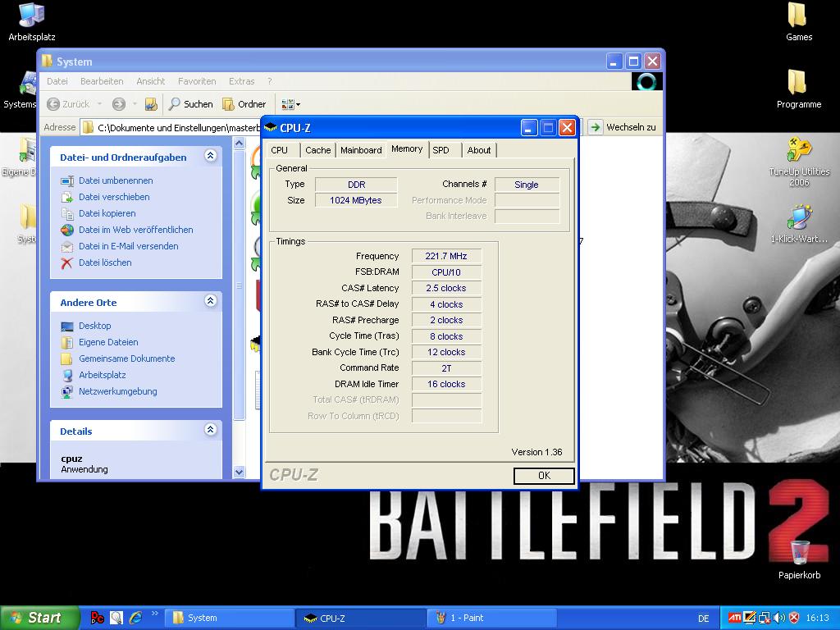Click the Zurück back arrow icon
The image size is (840, 630).
click(x=53, y=104)
